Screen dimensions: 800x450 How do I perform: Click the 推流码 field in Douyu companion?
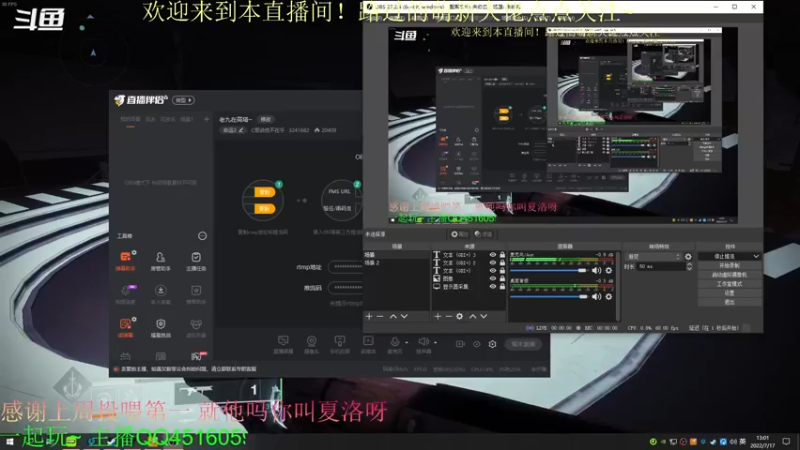click(345, 288)
